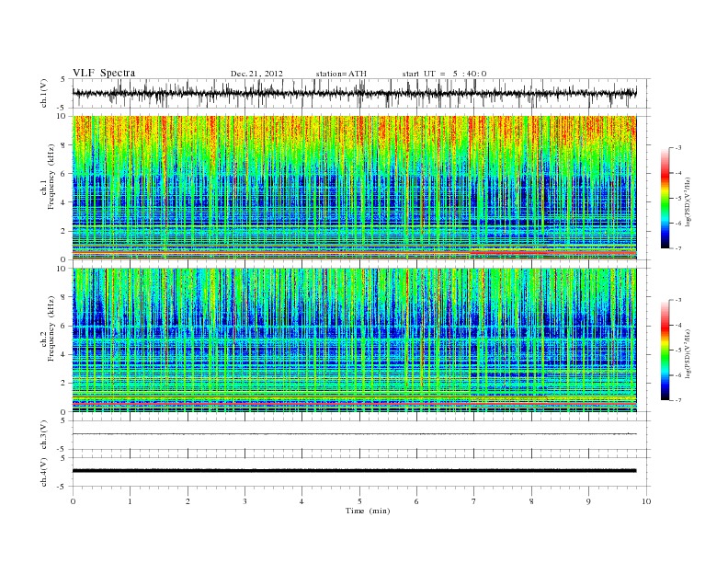Click the "-7" value on ch.2 colorbar
728x563 pixels.
[678, 400]
